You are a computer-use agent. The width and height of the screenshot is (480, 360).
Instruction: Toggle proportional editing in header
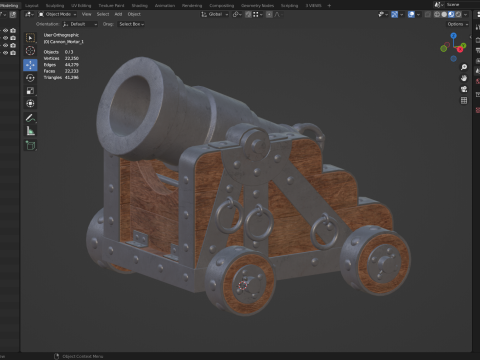(269, 14)
